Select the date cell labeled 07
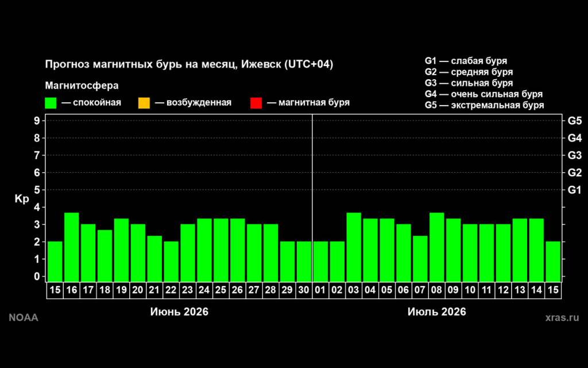 (x=420, y=290)
